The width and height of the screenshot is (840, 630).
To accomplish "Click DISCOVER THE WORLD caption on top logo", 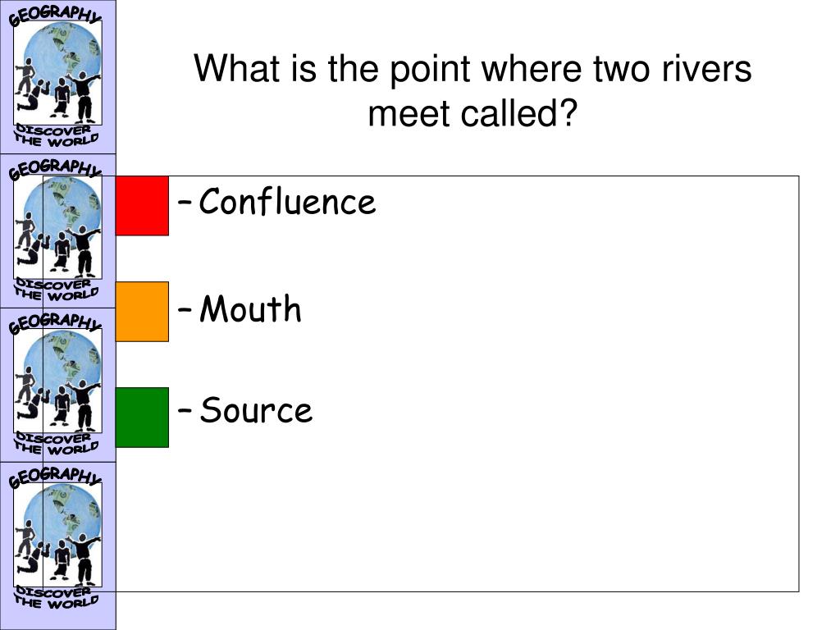I will coord(57,135).
